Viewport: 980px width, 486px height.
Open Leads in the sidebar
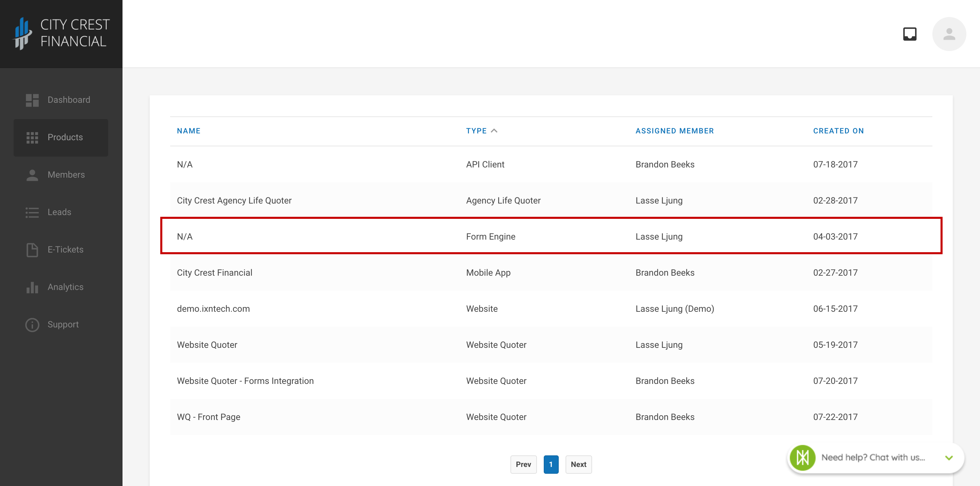coord(61,212)
